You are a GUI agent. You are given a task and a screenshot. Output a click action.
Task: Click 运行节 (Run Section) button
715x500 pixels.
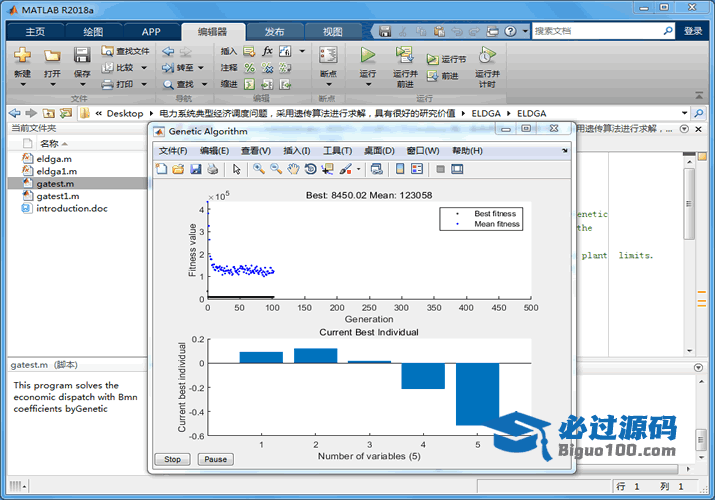click(x=446, y=59)
